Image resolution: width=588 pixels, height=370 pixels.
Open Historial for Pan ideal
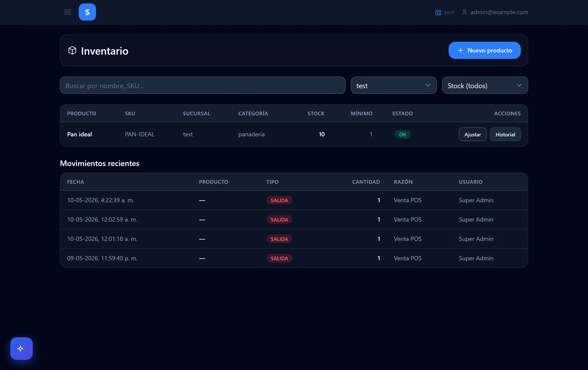point(505,134)
